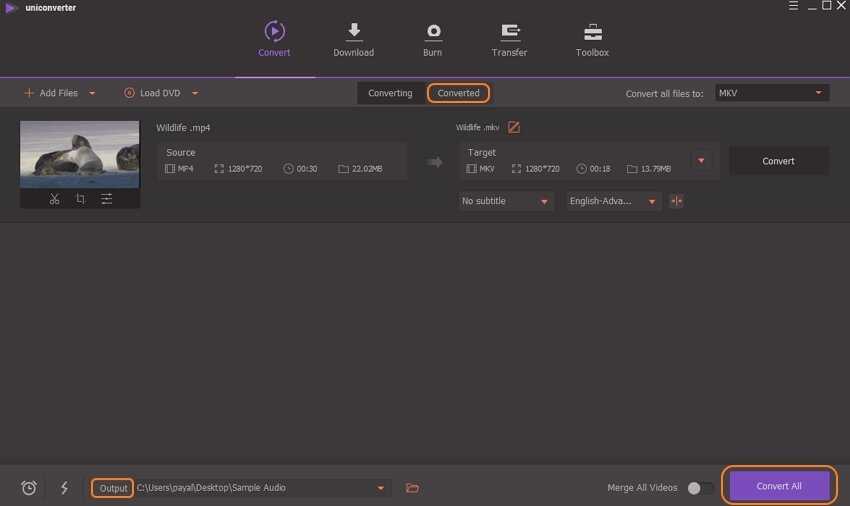This screenshot has height=506, width=850.
Task: Click the lightning bolt high-speed conversion icon
Action: [65, 488]
